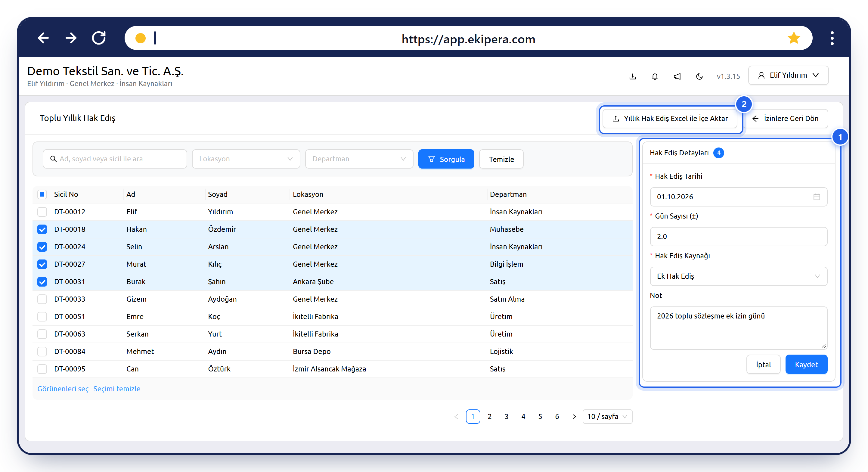Select page 1 in pagination
The width and height of the screenshot is (868, 472).
pyautogui.click(x=473, y=417)
